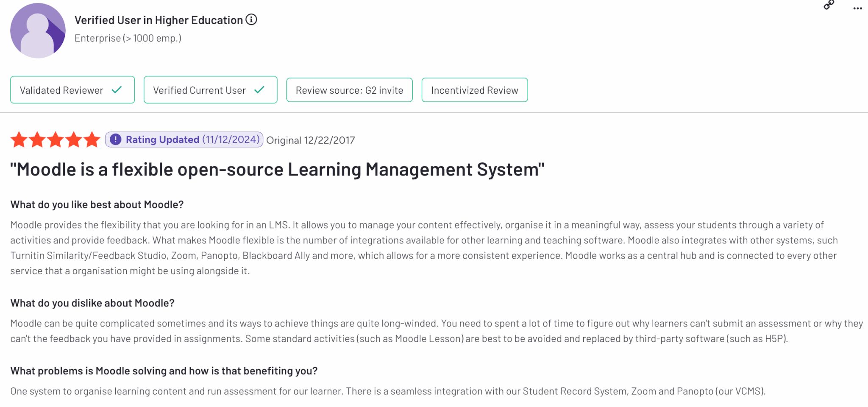Screen dimensions: 868x407
Task: Click the reviewer avatar image
Action: [x=38, y=31]
